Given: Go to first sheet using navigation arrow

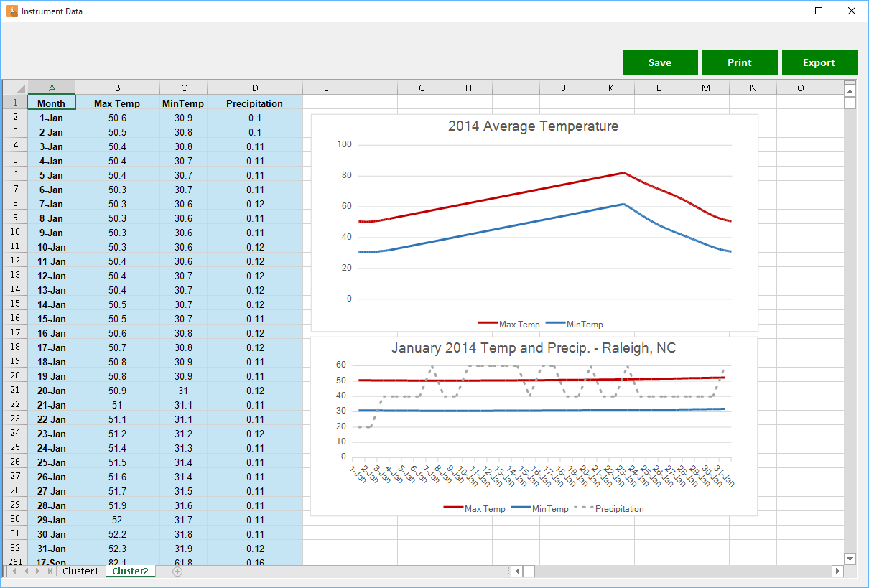Looking at the screenshot, I should (12, 571).
